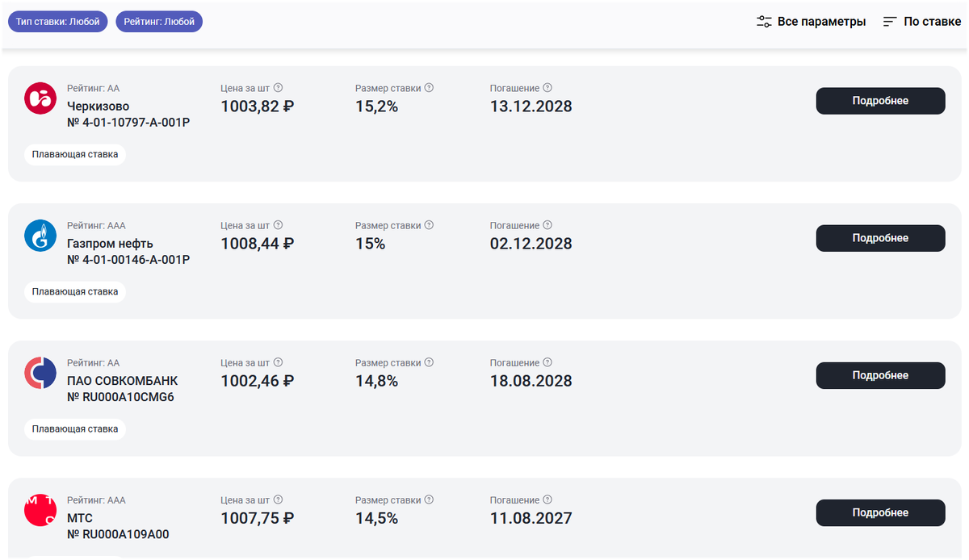The image size is (969, 560).
Task: Open the Рейтинг: Любой filter chip
Action: [x=159, y=22]
